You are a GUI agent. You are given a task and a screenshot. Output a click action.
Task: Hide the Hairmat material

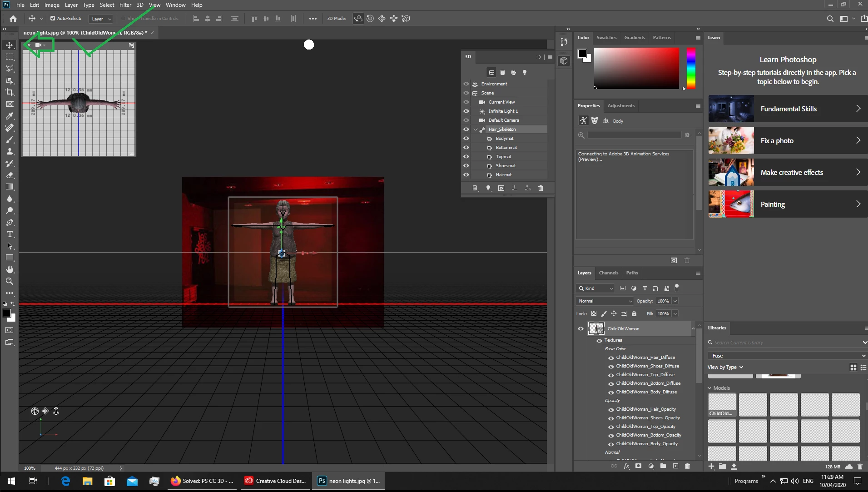[x=466, y=175]
